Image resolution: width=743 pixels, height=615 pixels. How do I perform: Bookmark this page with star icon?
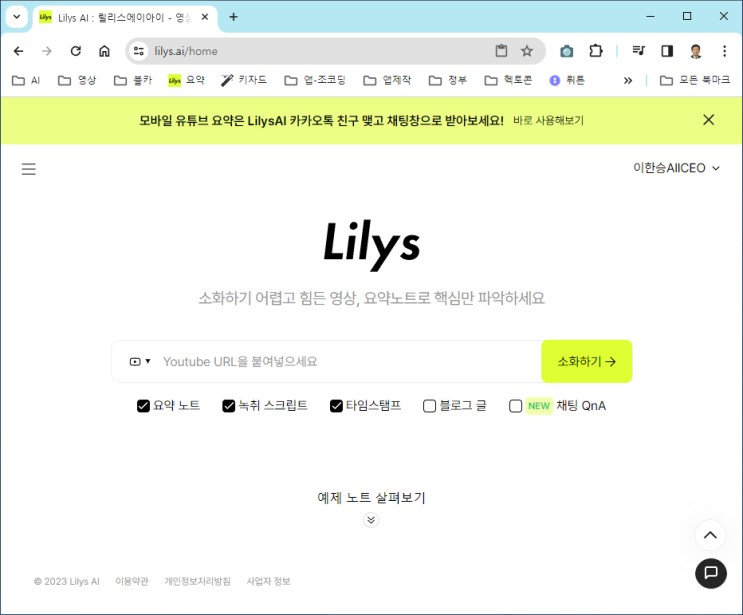(527, 51)
